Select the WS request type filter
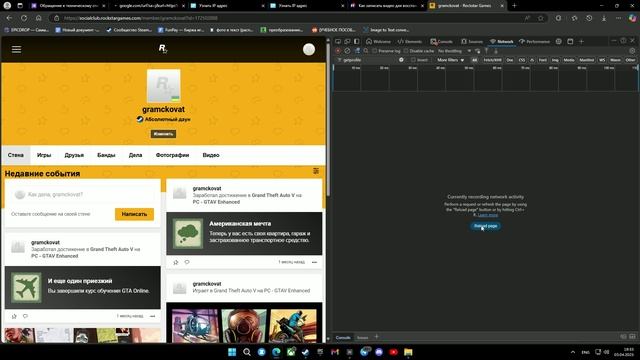Screen dimensions: 640x360 tap(602, 60)
